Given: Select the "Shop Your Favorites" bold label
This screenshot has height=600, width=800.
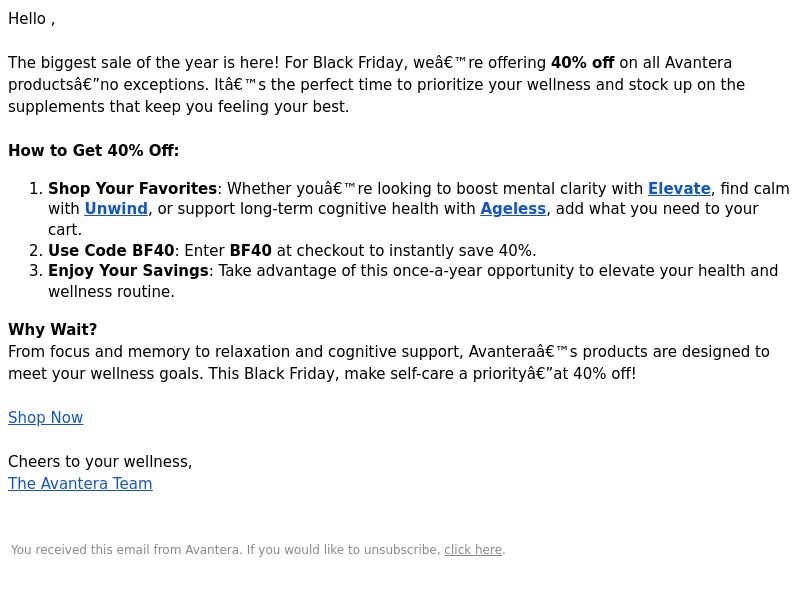Looking at the screenshot, I should point(133,189).
